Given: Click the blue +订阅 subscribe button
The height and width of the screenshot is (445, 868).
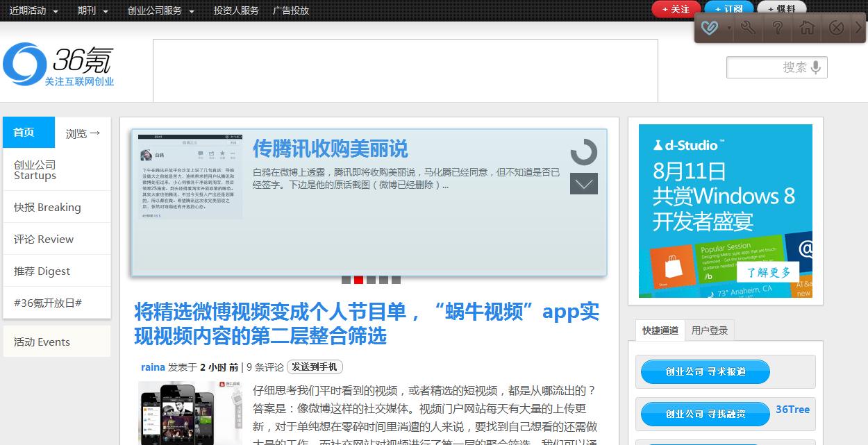Looking at the screenshot, I should (729, 8).
